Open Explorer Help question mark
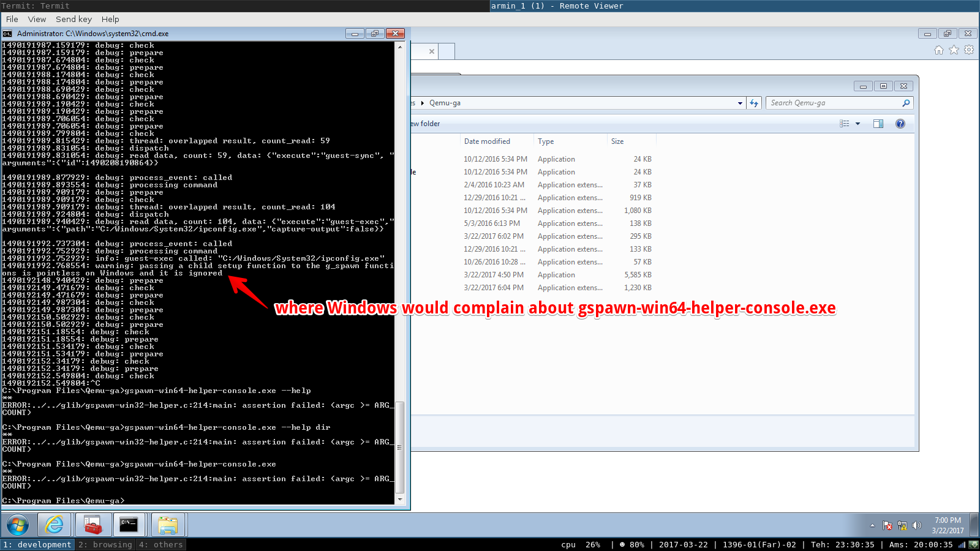This screenshot has width=980, height=551. point(900,124)
